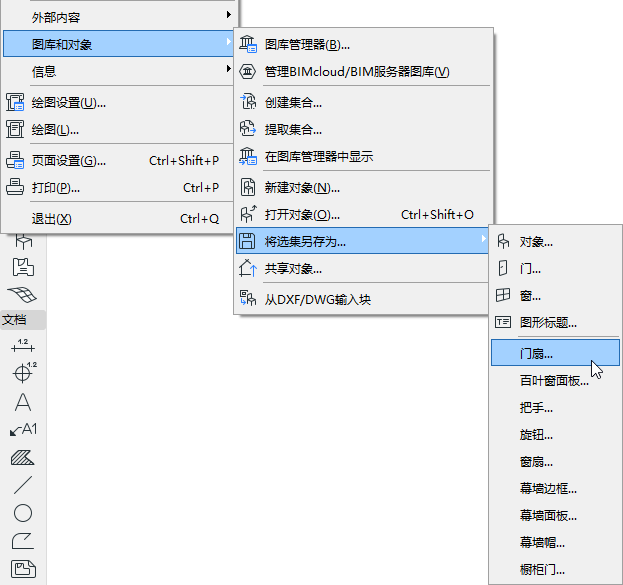Choose 幕墙帽... option
Image resolution: width=623 pixels, height=585 pixels.
tap(555, 543)
